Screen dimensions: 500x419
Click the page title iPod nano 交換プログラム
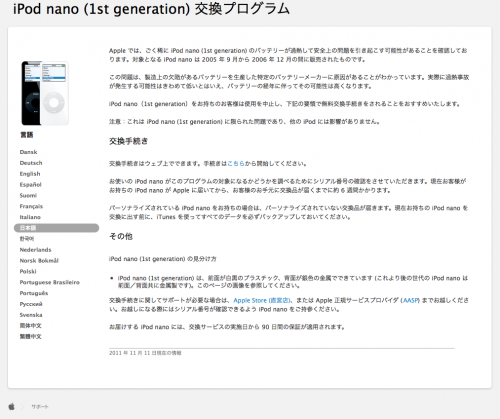pyautogui.click(x=151, y=9)
